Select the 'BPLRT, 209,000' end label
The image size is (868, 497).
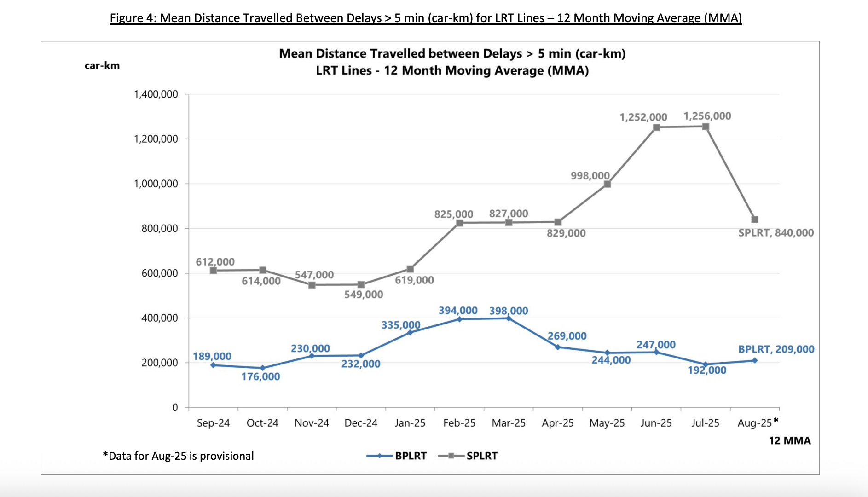click(776, 349)
